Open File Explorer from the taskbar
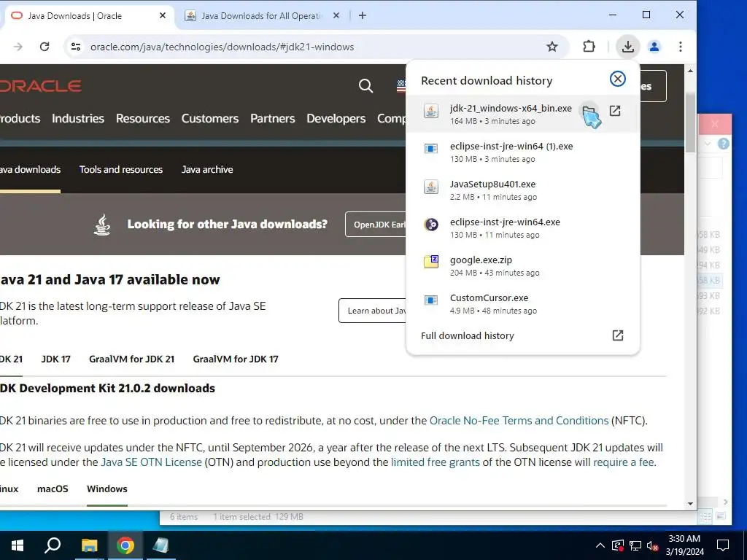Screen dimensions: 747x560 (89, 545)
